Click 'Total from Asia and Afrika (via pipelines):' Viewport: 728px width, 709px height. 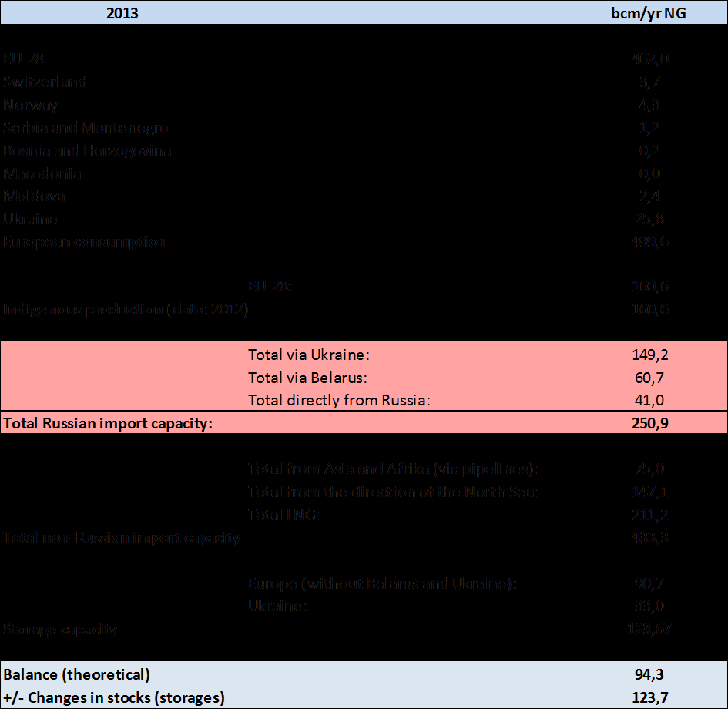[x=393, y=469]
